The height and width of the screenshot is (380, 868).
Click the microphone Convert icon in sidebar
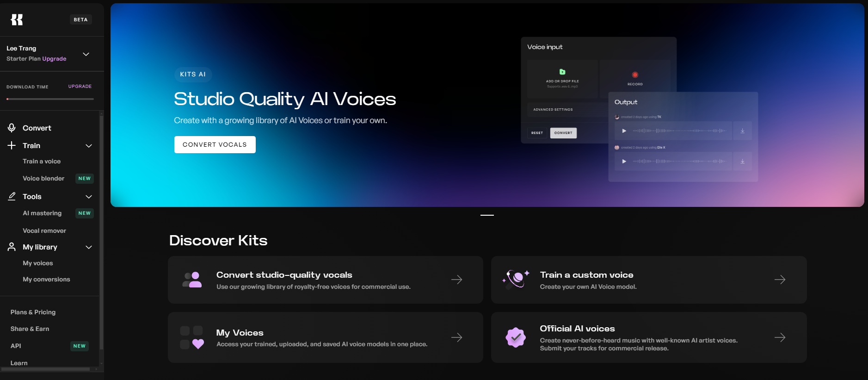tap(12, 128)
